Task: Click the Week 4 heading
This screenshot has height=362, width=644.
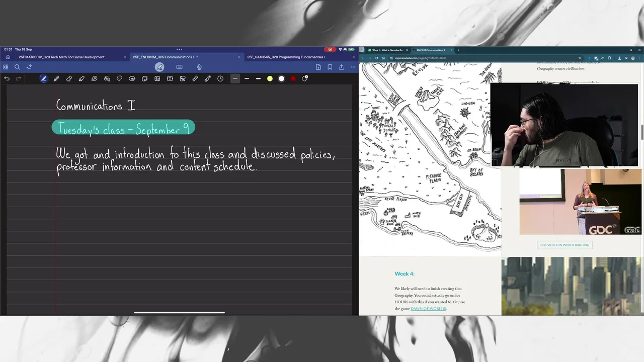Action: (x=405, y=274)
